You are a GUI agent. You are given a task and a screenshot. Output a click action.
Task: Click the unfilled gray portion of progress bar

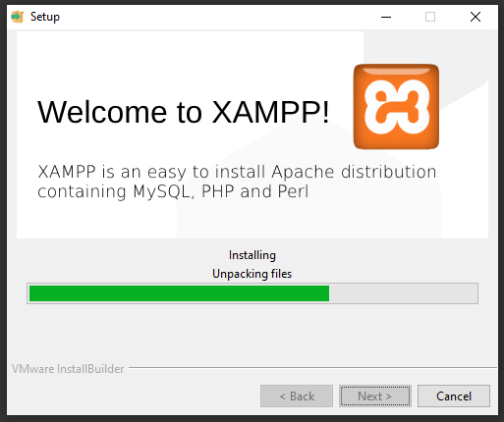coord(403,293)
